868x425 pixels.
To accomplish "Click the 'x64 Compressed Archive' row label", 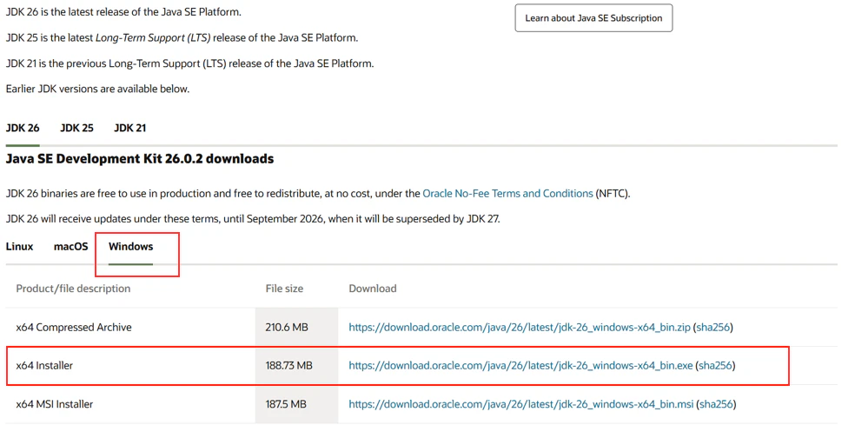I will [x=74, y=327].
